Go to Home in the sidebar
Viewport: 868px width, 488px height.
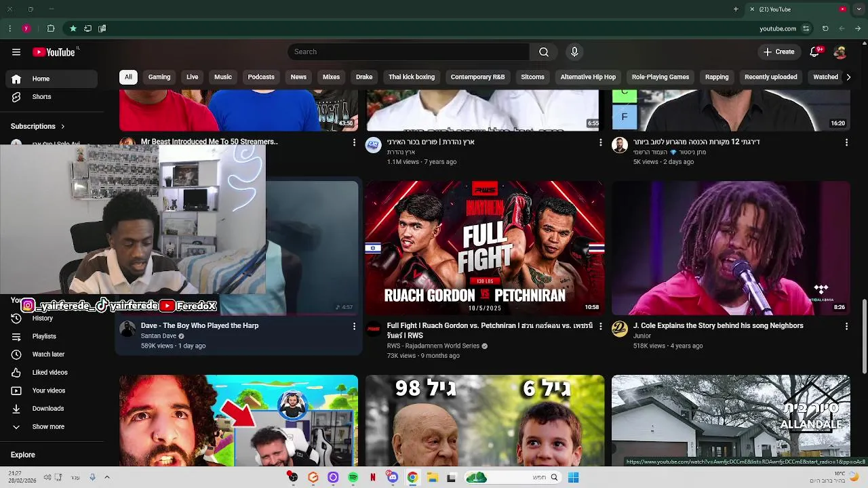tap(52, 79)
